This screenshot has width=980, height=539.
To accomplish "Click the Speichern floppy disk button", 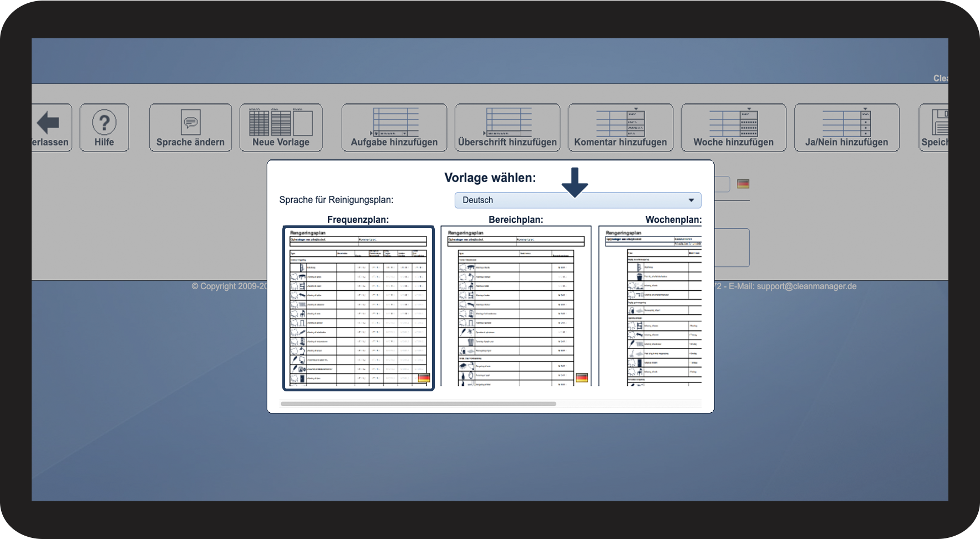I will (934, 128).
